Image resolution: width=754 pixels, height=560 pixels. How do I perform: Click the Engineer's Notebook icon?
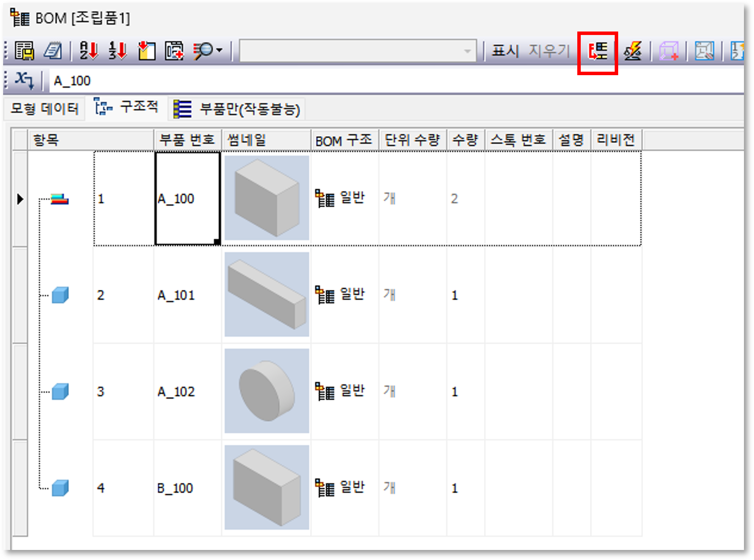pyautogui.click(x=53, y=51)
